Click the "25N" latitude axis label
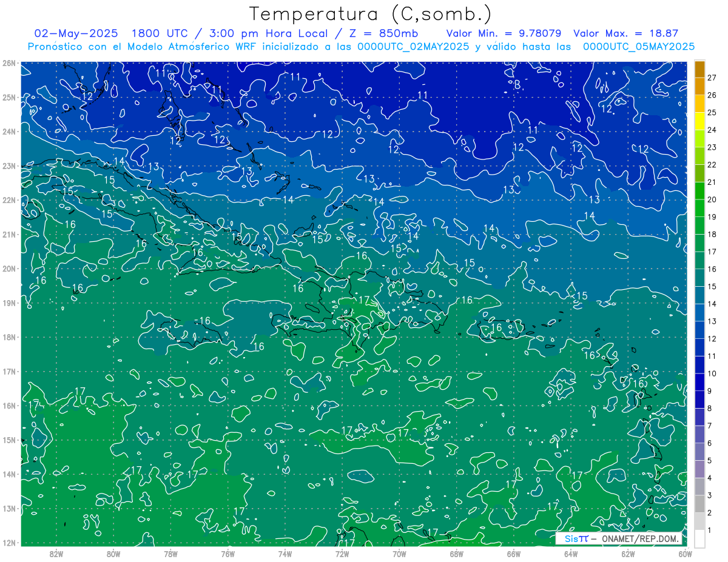The image size is (728, 562). pyautogui.click(x=8, y=97)
